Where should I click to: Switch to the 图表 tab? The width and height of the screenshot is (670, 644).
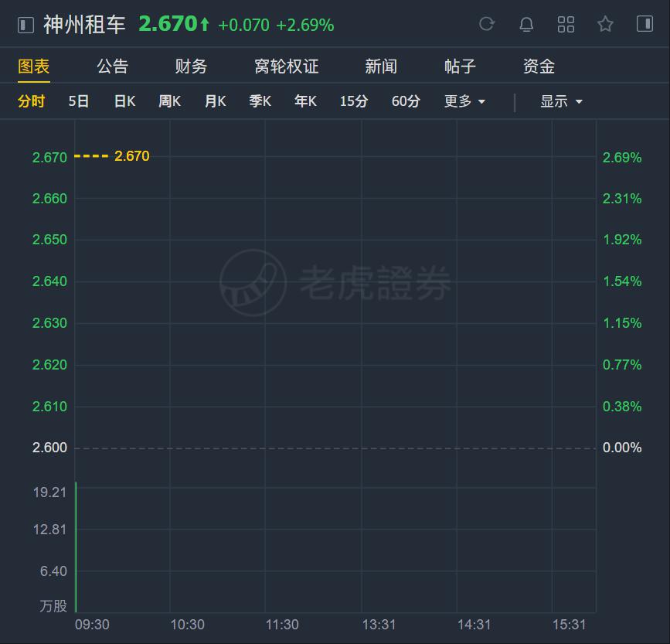(x=34, y=66)
